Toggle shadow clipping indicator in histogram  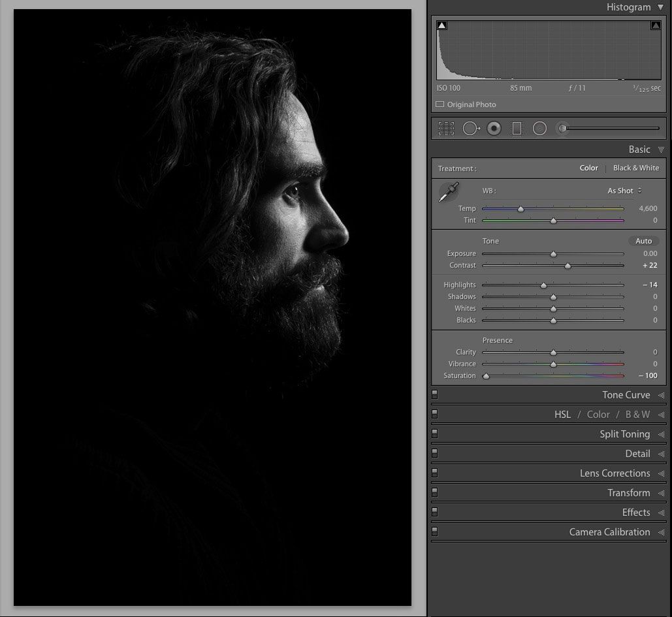pyautogui.click(x=442, y=25)
